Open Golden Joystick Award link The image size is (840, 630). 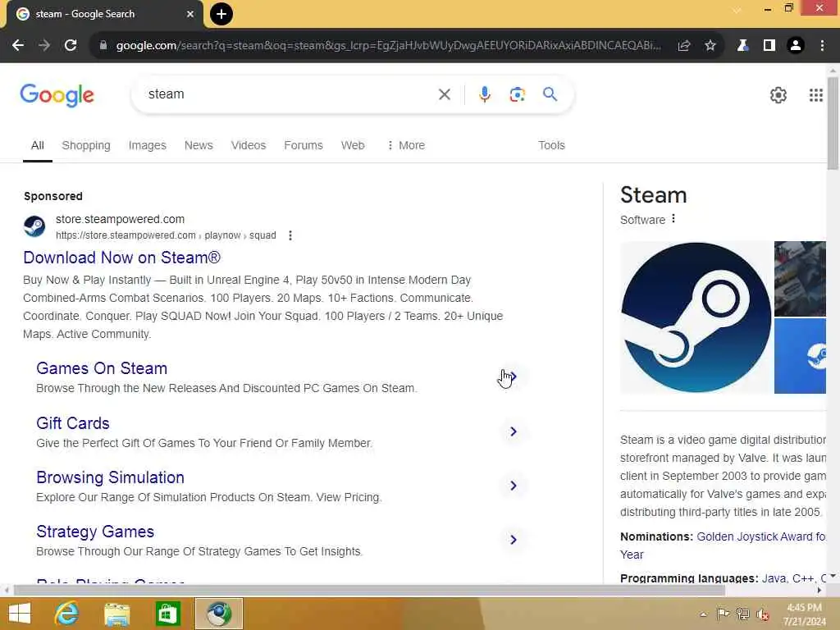[761, 536]
